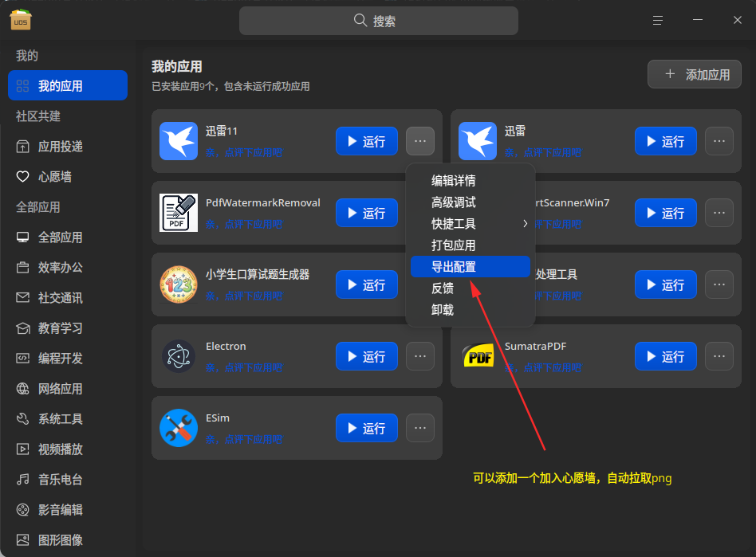The width and height of the screenshot is (756, 557).
Task: Run the ESim app
Action: pos(367,428)
